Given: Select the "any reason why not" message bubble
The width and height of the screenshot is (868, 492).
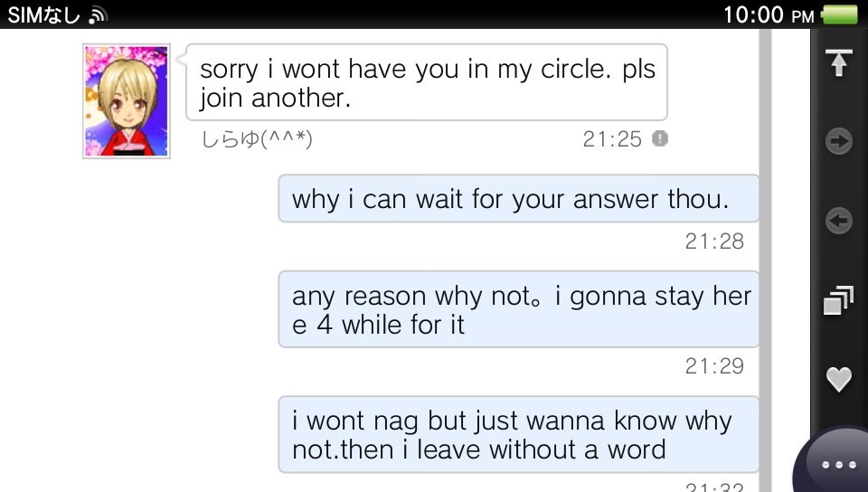Looking at the screenshot, I should [519, 309].
